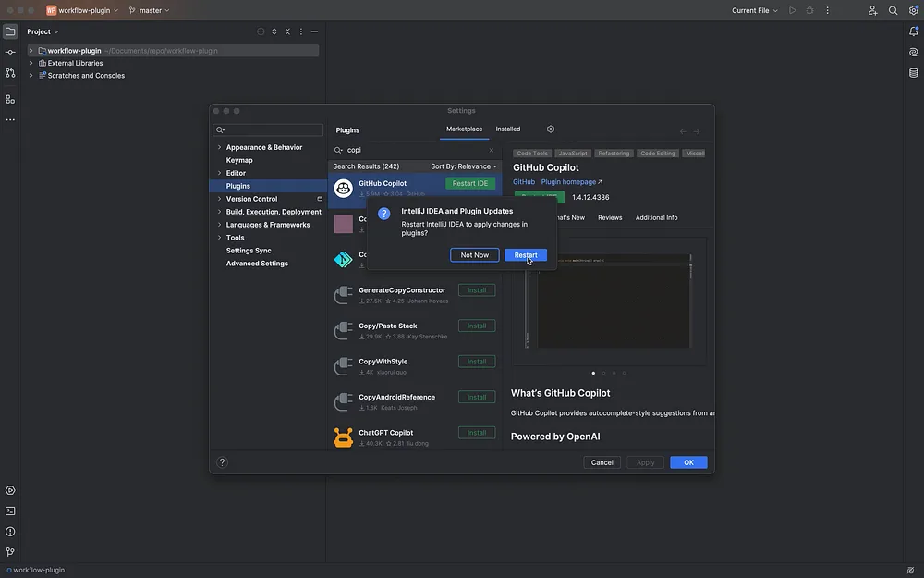Screen dimensions: 924x578
Task: Hide the Project panel minimize icon
Action: click(315, 31)
